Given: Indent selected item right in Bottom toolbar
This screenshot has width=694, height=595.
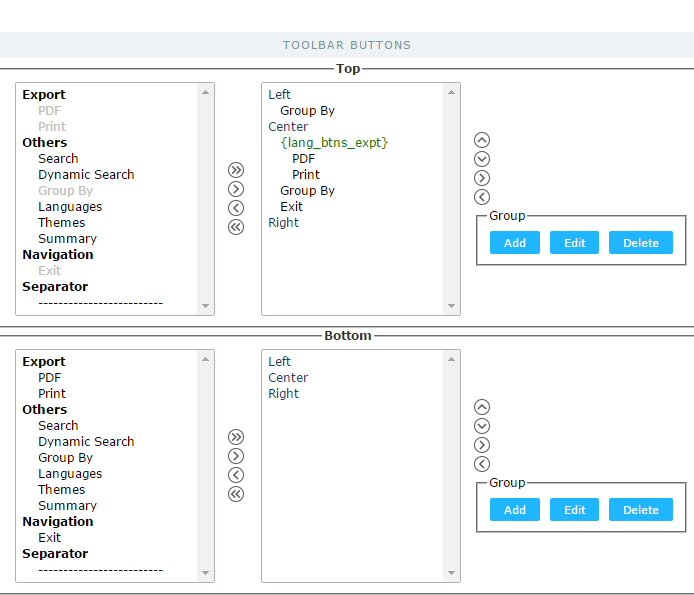Looking at the screenshot, I should [x=482, y=445].
